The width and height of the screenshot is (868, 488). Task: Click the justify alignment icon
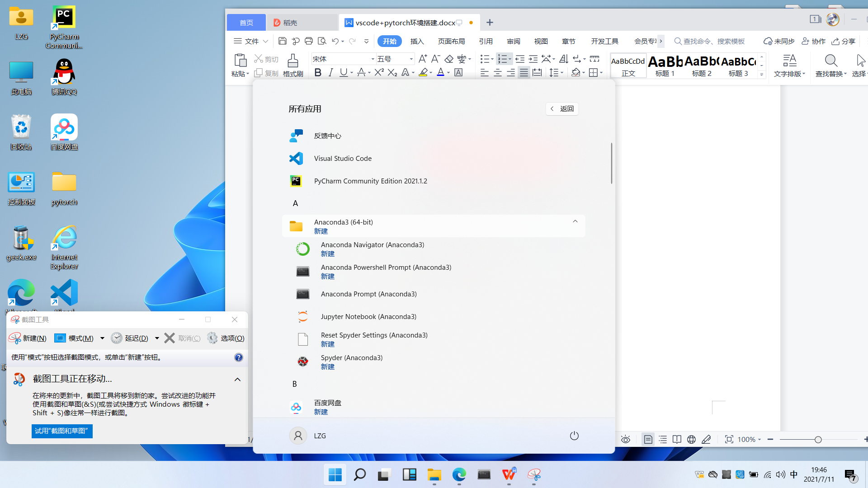[x=524, y=72]
